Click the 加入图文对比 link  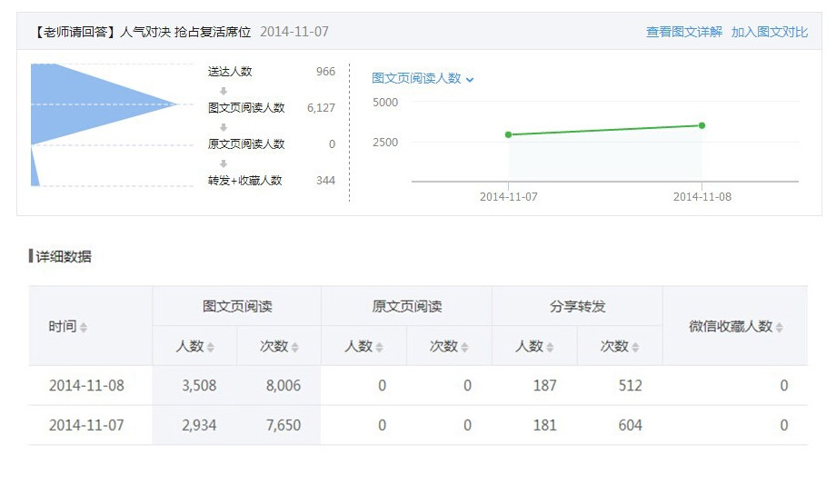click(770, 32)
